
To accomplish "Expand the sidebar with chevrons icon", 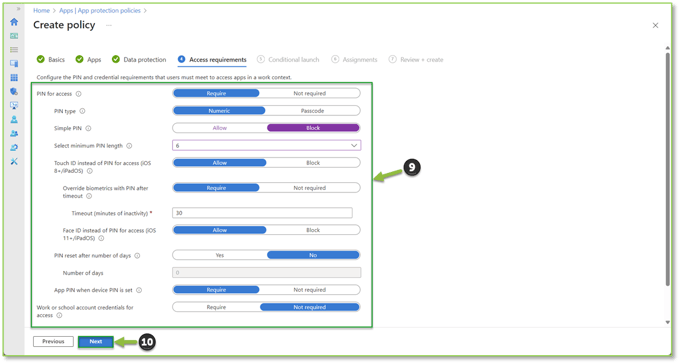I will pyautogui.click(x=18, y=9).
